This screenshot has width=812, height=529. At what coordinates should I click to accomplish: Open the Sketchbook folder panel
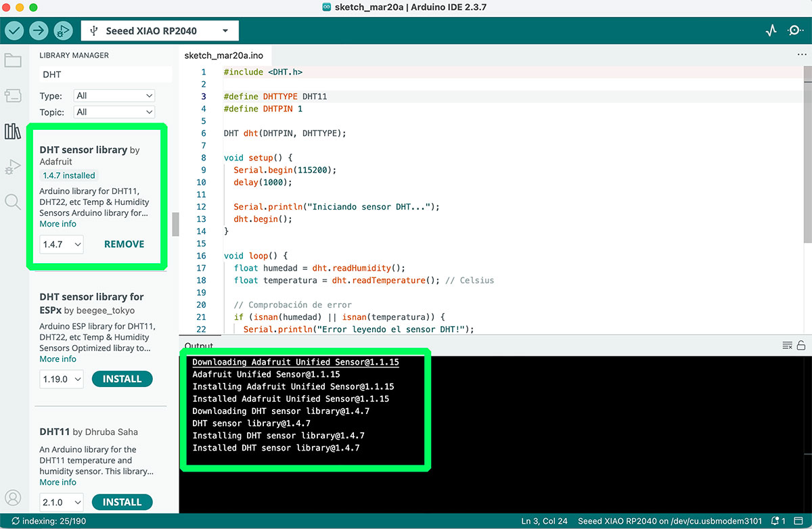pos(13,60)
